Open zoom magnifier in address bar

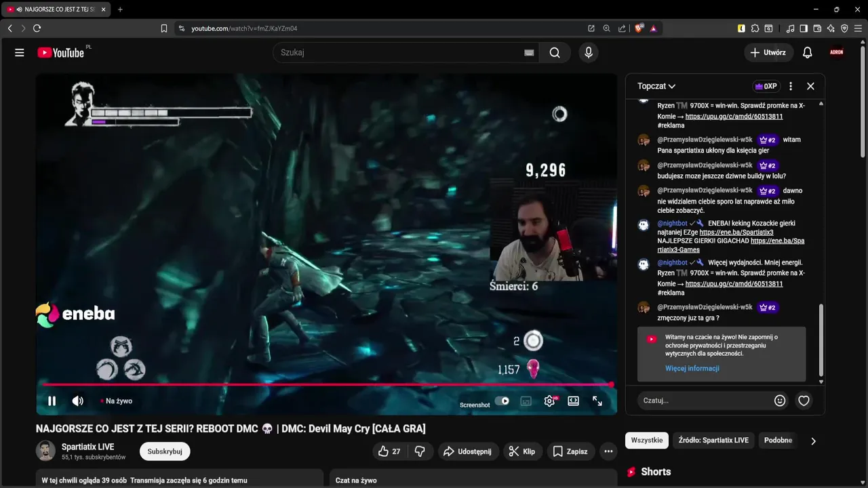(x=606, y=28)
